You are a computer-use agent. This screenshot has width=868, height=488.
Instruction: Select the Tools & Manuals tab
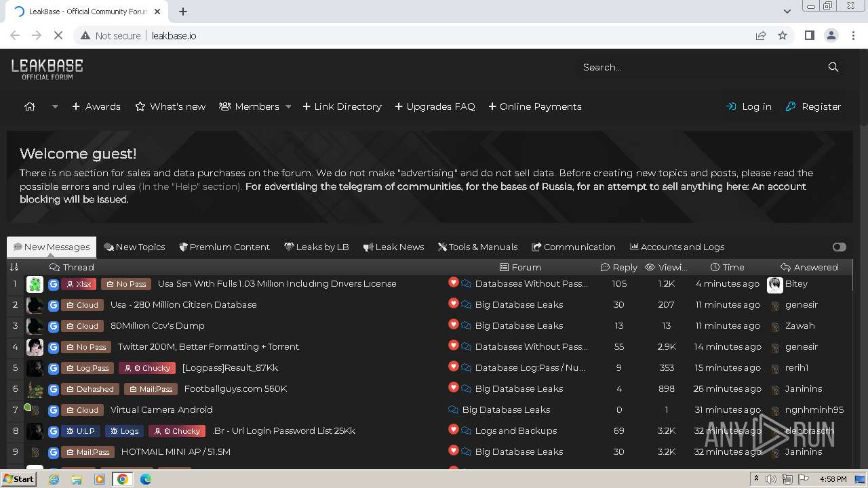click(477, 247)
